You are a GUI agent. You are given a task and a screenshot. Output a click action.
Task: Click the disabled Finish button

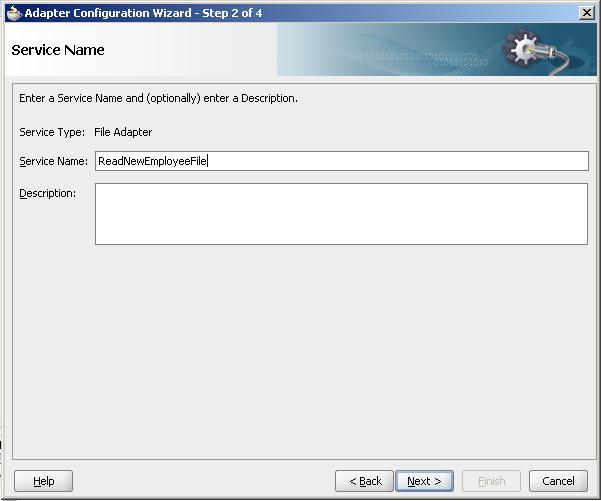click(491, 481)
